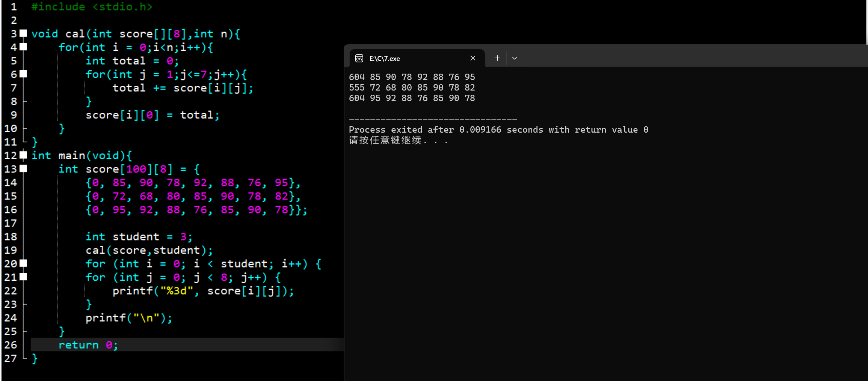
Task: Click 'Process exited after 0.009166 seconds' message
Action: pos(498,130)
